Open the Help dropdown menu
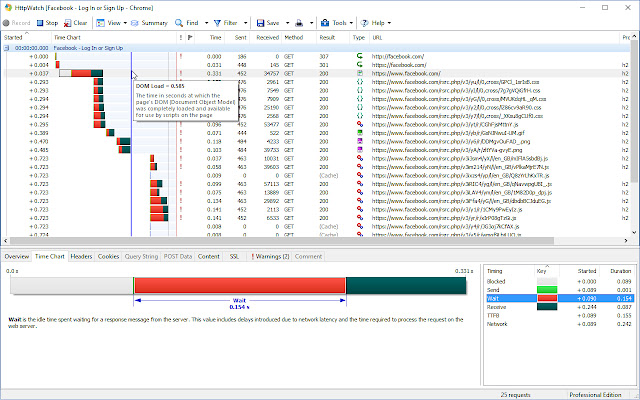 coord(378,22)
